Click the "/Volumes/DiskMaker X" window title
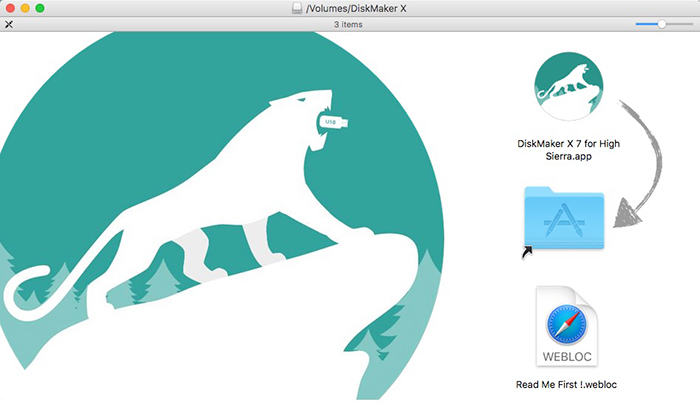 (355, 8)
